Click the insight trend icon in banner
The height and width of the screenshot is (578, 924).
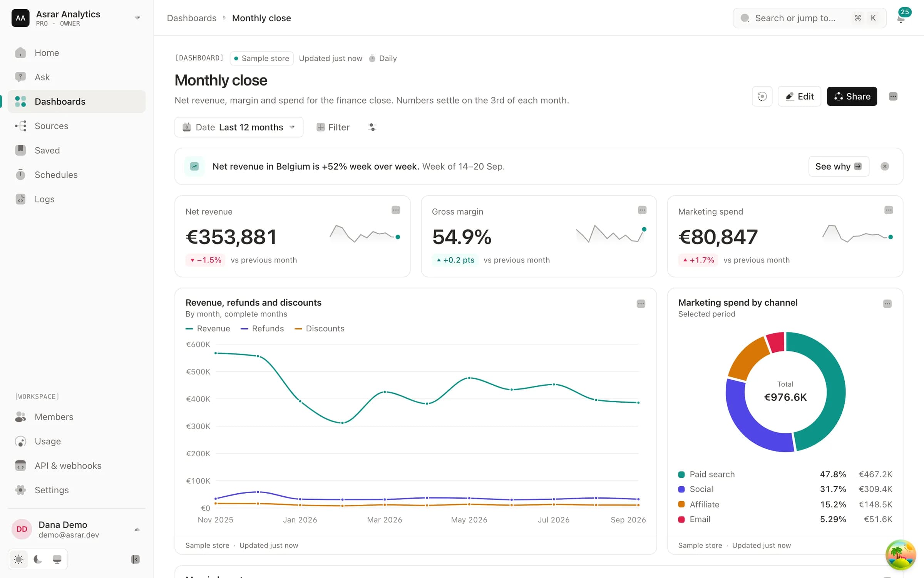click(194, 166)
